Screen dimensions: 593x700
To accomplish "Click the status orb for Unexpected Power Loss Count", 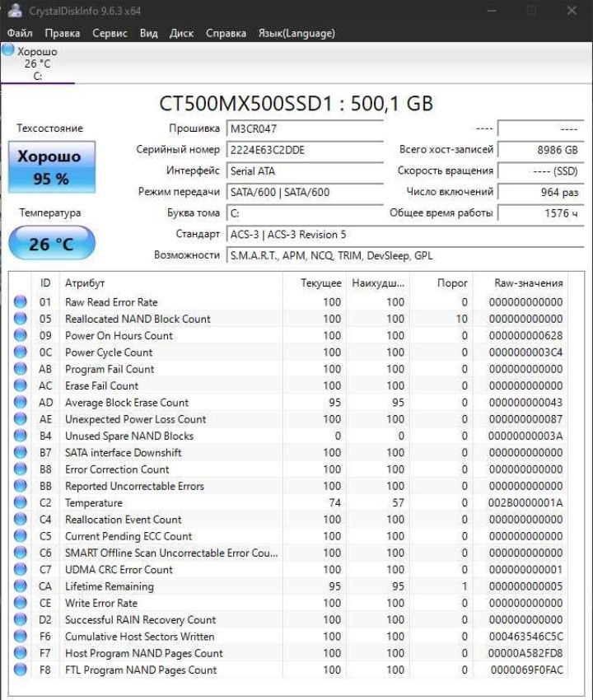I will tap(20, 418).
